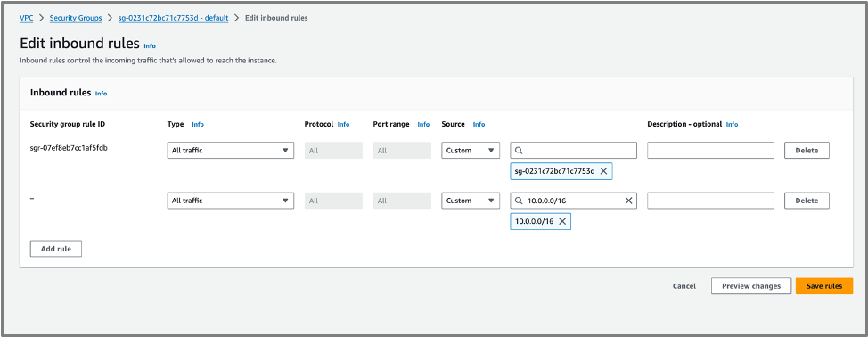Screen dimensions: 868x337
Task: Open Info link for Protocol column
Action: (344, 125)
